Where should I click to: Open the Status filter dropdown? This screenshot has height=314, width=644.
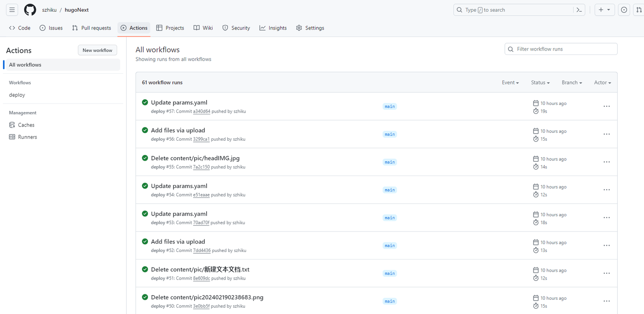pos(540,82)
